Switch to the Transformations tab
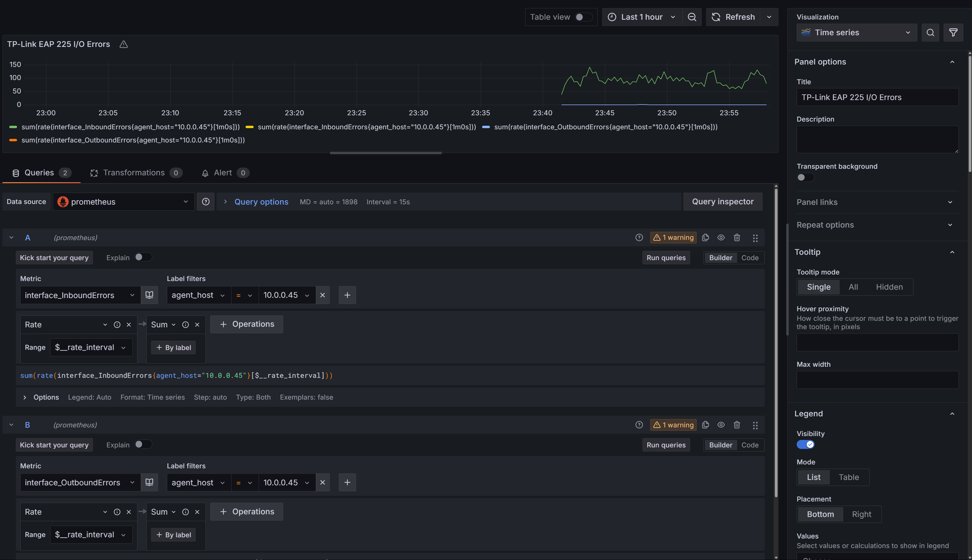The height and width of the screenshot is (560, 972). tap(134, 173)
